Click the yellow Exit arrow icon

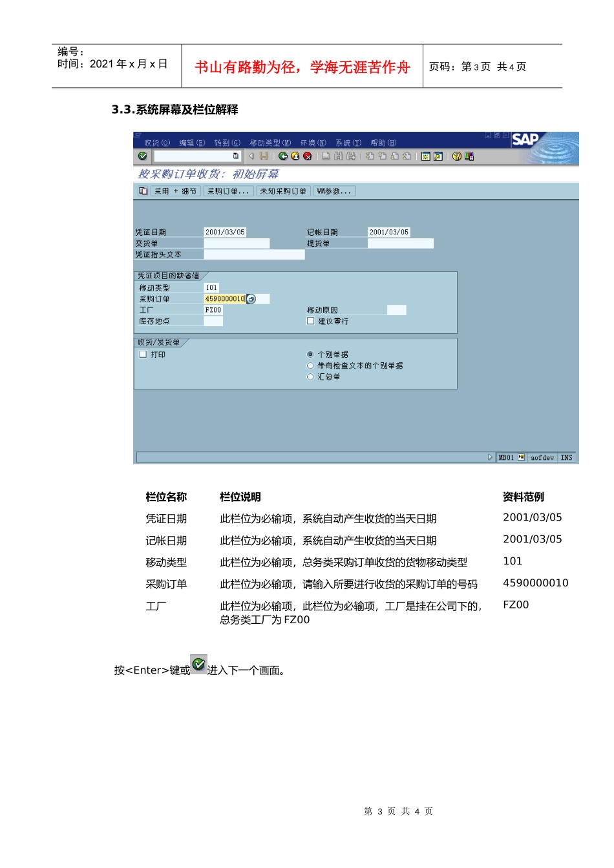(x=295, y=156)
